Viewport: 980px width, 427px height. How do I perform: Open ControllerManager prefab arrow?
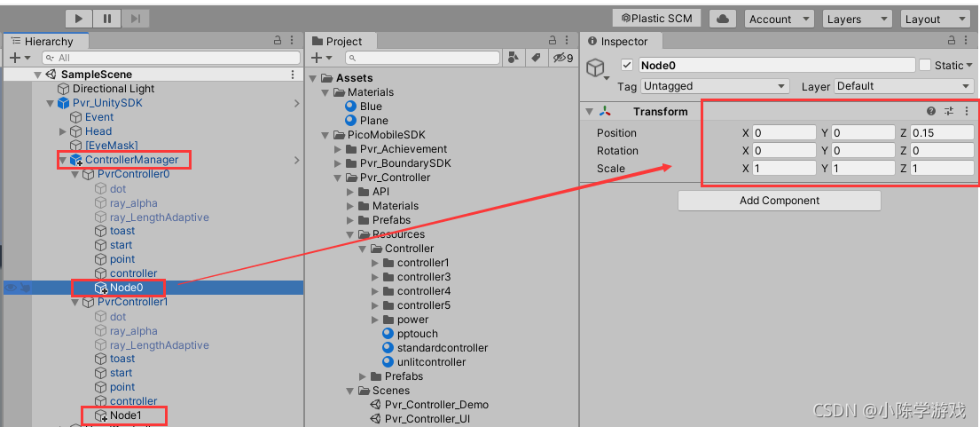[x=297, y=160]
